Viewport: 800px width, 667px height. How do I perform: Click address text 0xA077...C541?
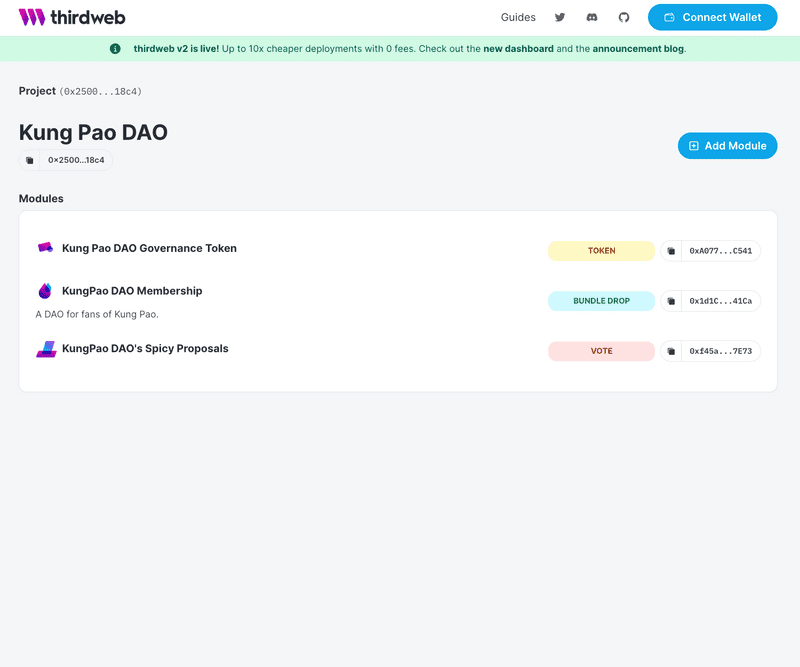click(720, 251)
